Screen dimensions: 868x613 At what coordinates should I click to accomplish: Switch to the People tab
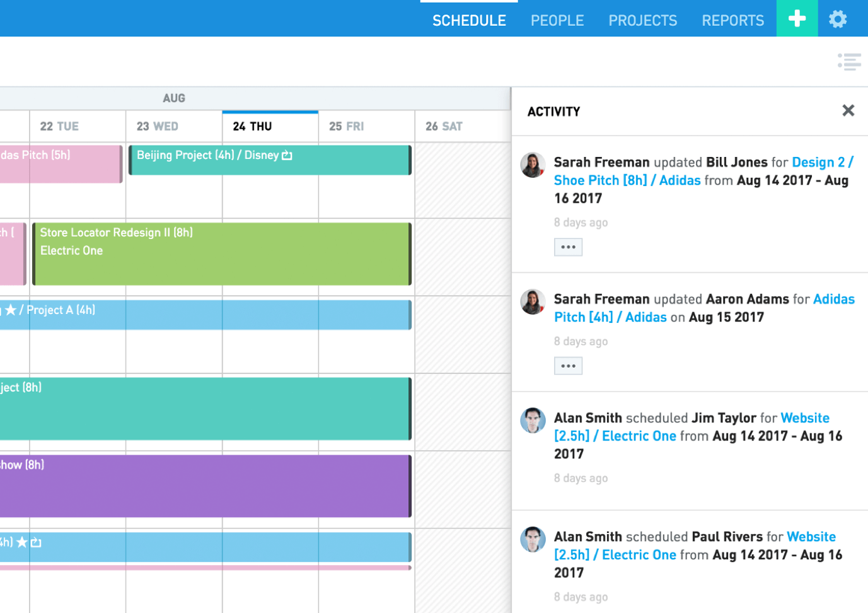[x=557, y=20]
